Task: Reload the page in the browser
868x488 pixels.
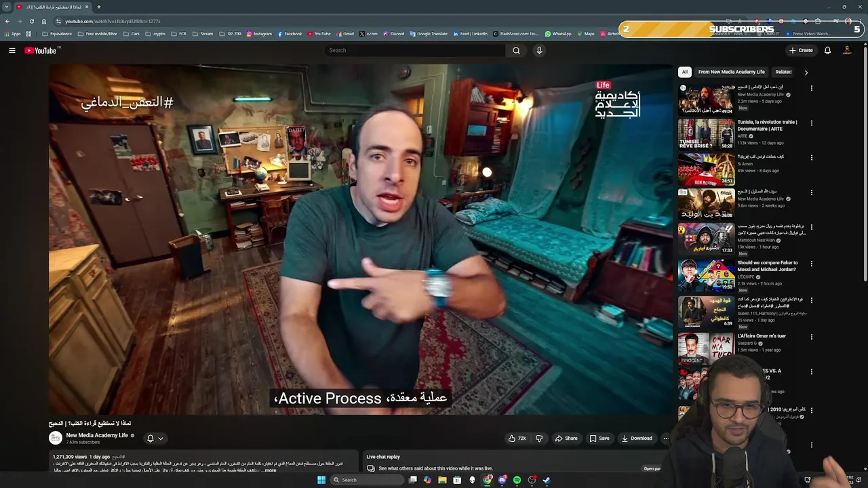Action: [x=31, y=21]
